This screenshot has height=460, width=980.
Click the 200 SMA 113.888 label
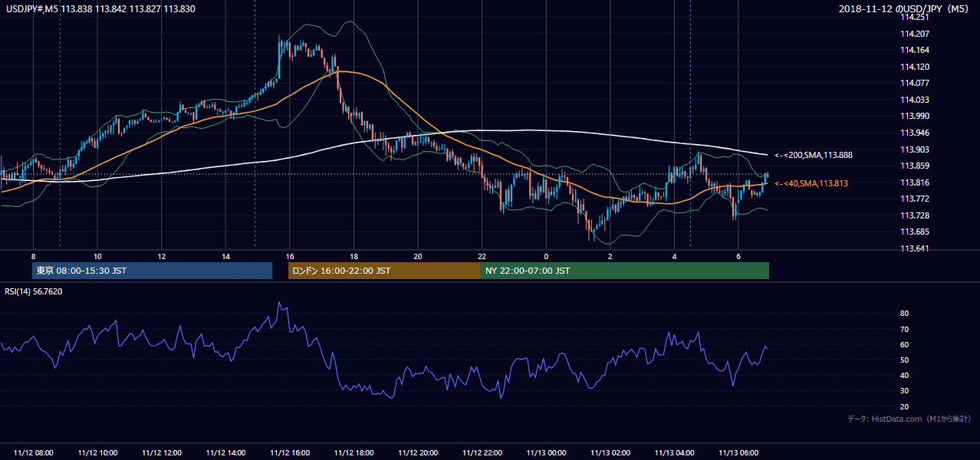tap(813, 155)
